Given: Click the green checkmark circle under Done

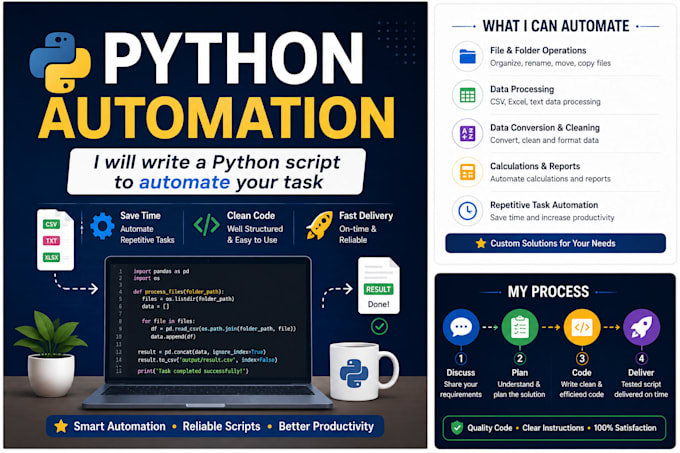Looking at the screenshot, I should click(x=379, y=326).
